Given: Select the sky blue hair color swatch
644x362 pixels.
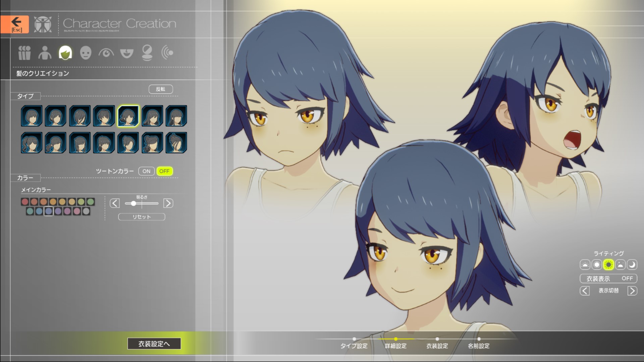Looking at the screenshot, I should pos(39,211).
